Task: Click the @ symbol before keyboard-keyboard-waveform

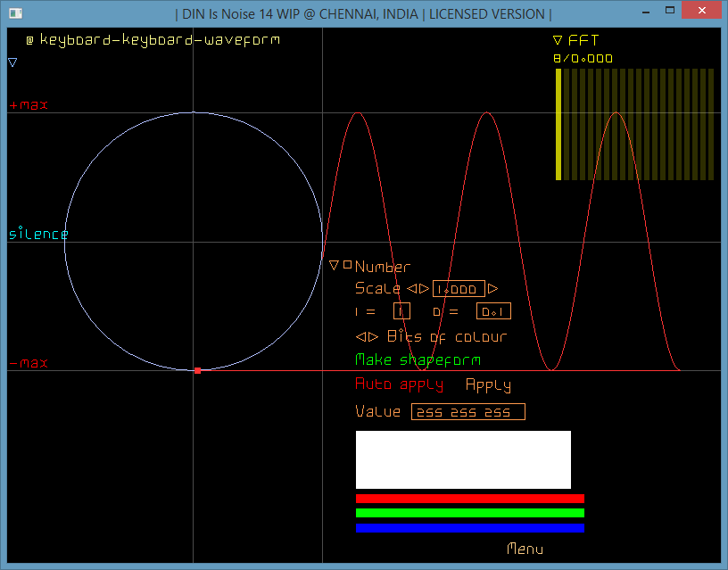Action: (29, 39)
